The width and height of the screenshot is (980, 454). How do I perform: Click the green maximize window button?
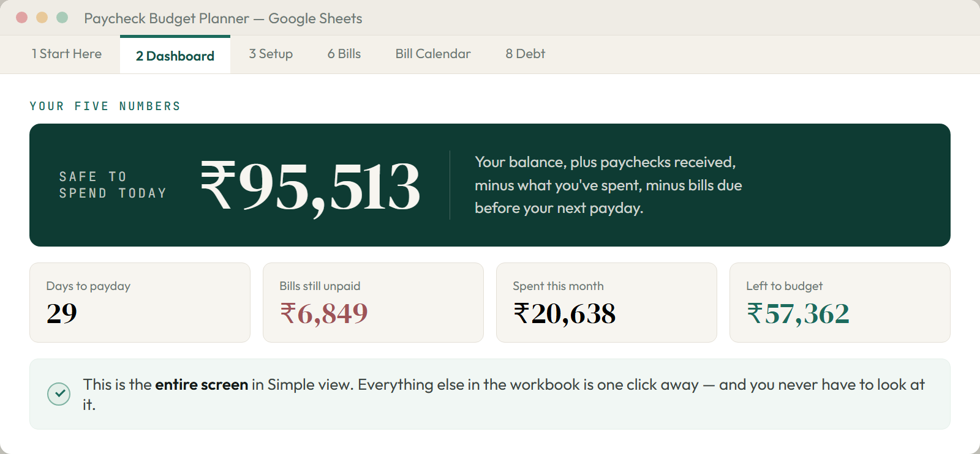[x=62, y=18]
